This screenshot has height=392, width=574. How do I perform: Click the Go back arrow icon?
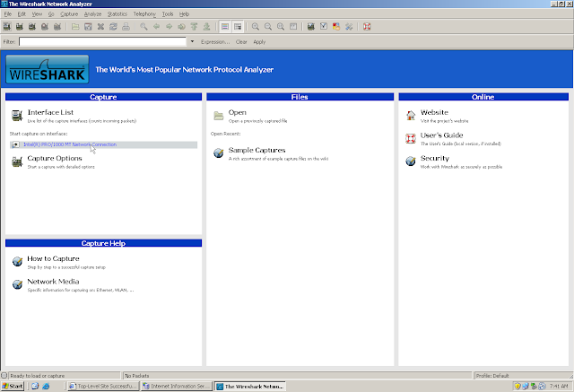157,27
